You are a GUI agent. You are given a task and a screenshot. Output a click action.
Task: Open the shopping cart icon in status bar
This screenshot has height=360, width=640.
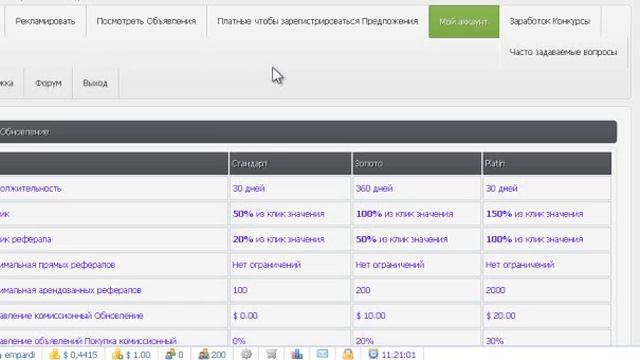tap(271, 354)
